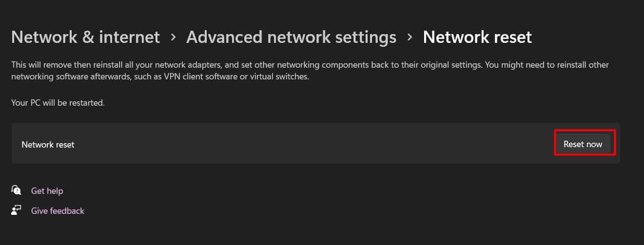The height and width of the screenshot is (245, 644).
Task: Click the chevron after Network & internet
Action: pyautogui.click(x=173, y=37)
